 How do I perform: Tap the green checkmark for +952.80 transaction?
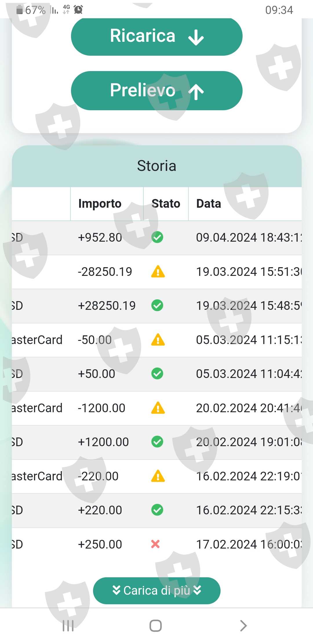point(157,237)
